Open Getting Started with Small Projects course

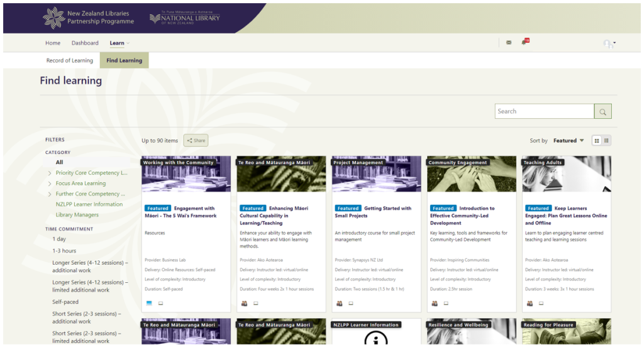373,212
